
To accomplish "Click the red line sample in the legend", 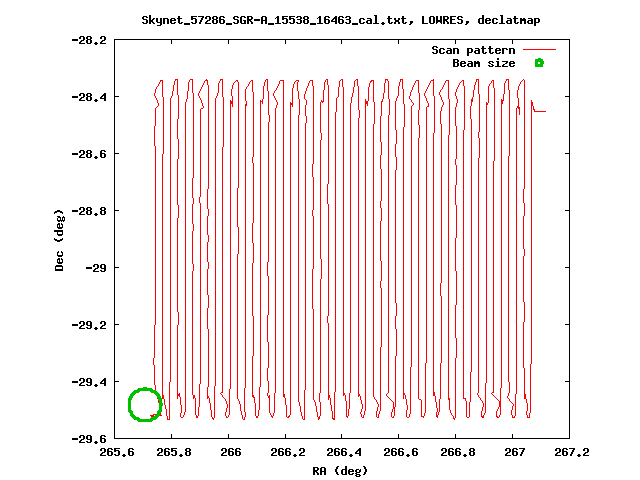I will pos(539,50).
